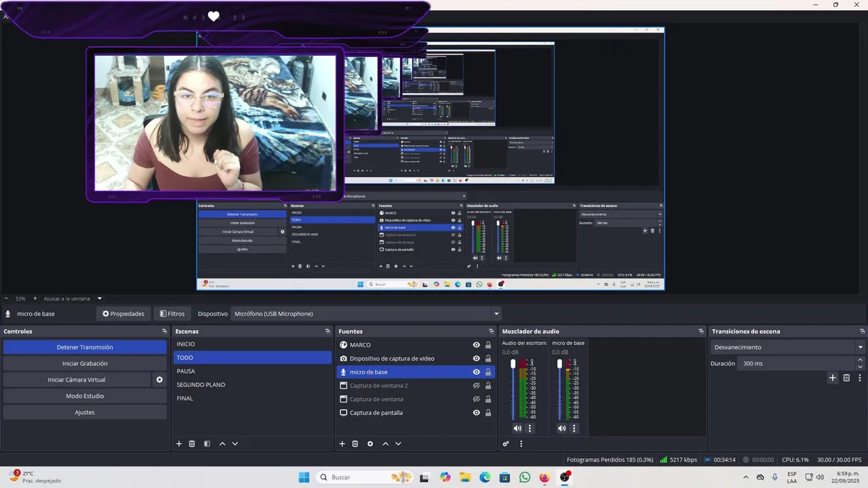Open virtual camera settings gear
The image size is (868, 488).
(159, 380)
